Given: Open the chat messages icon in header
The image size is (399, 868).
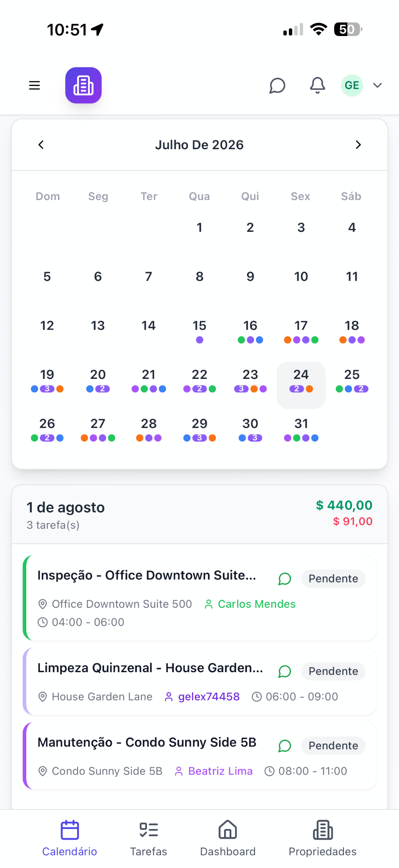Looking at the screenshot, I should tap(277, 85).
